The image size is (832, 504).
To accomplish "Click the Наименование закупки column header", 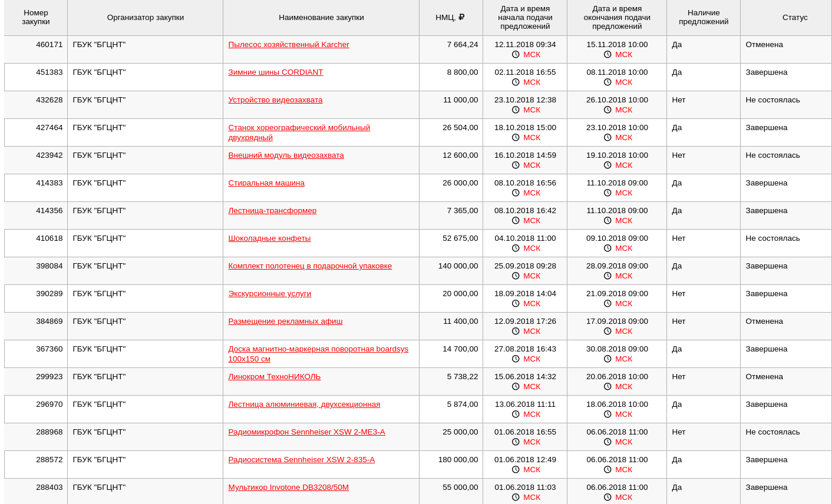I will (x=321, y=18).
